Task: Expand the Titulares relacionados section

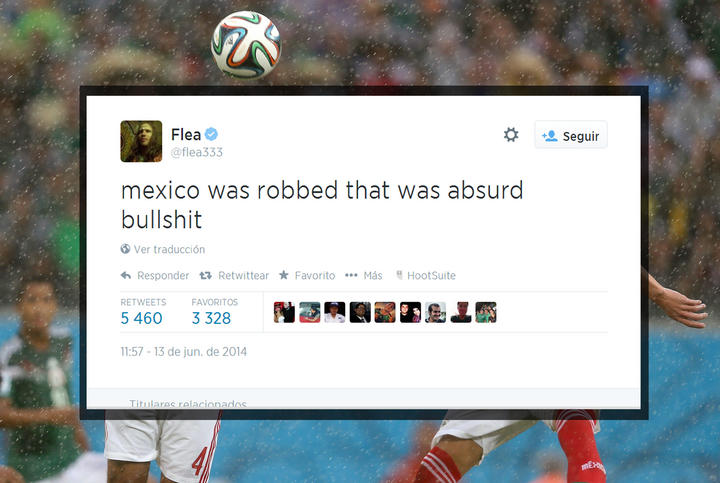Action: (x=188, y=404)
